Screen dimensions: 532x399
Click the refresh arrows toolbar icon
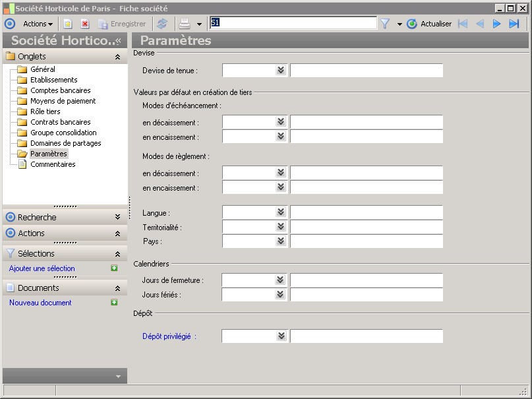pyautogui.click(x=162, y=24)
